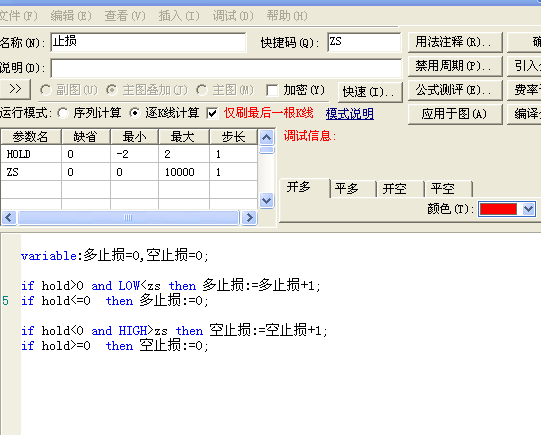Click the ZS maximum value 10000
The width and height of the screenshot is (541, 435).
tap(184, 172)
